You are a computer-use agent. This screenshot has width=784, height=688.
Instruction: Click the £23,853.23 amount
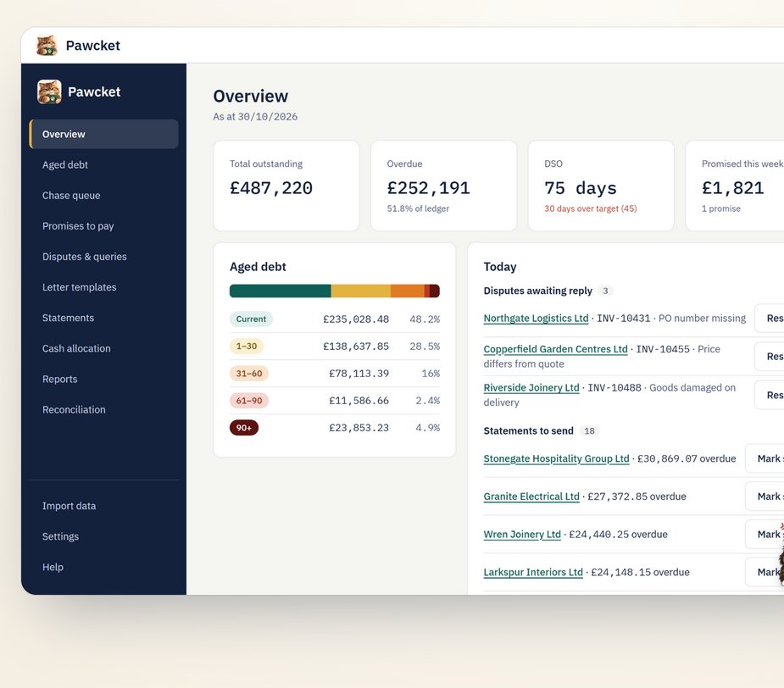[x=359, y=428]
